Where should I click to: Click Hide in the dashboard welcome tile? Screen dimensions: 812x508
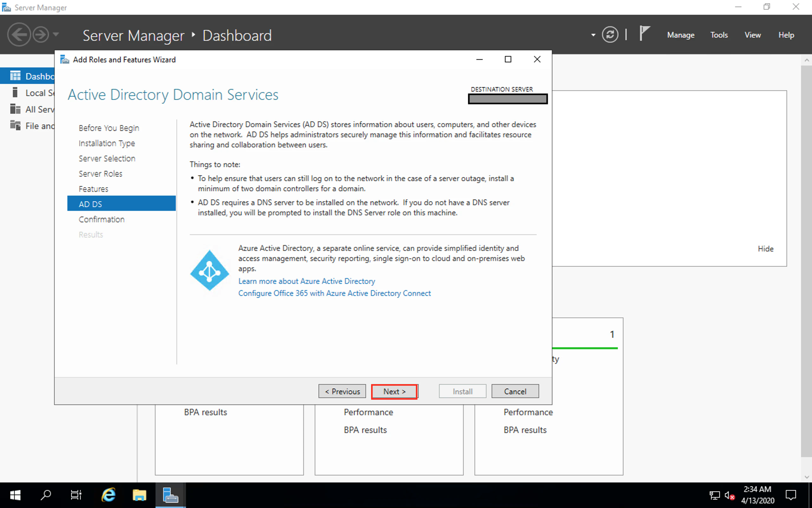coord(765,249)
